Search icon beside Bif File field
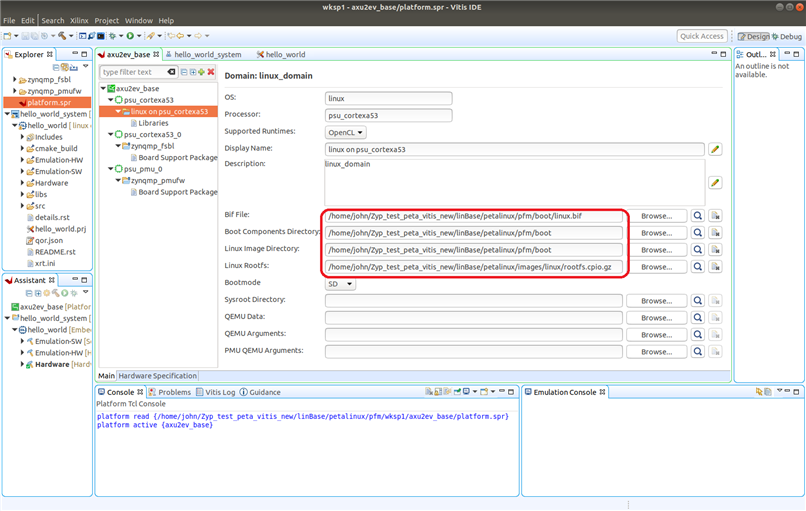 (698, 216)
